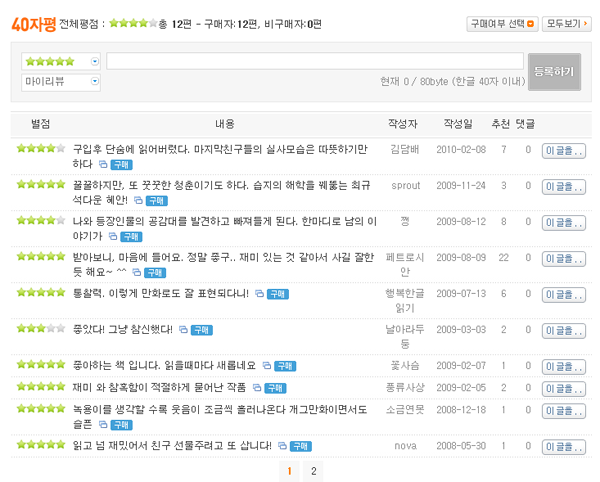The height and width of the screenshot is (482, 600).
Task: Click review text 좋았다! 그냥 참신했다!
Action: point(123,330)
